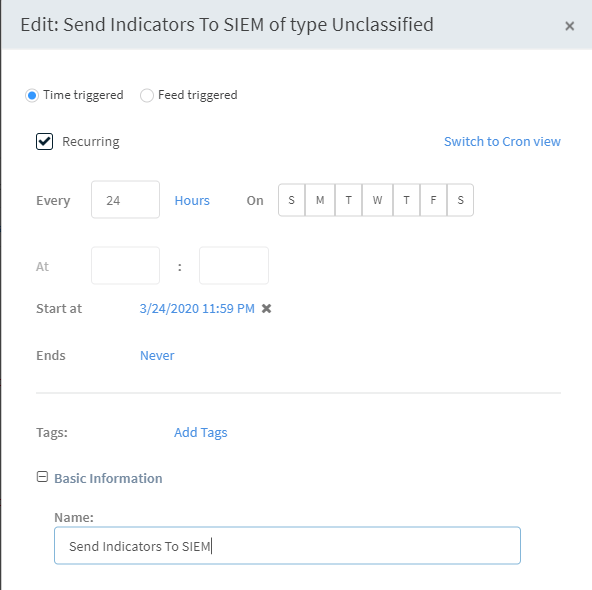Toggle Saturday in the day selector

click(461, 200)
